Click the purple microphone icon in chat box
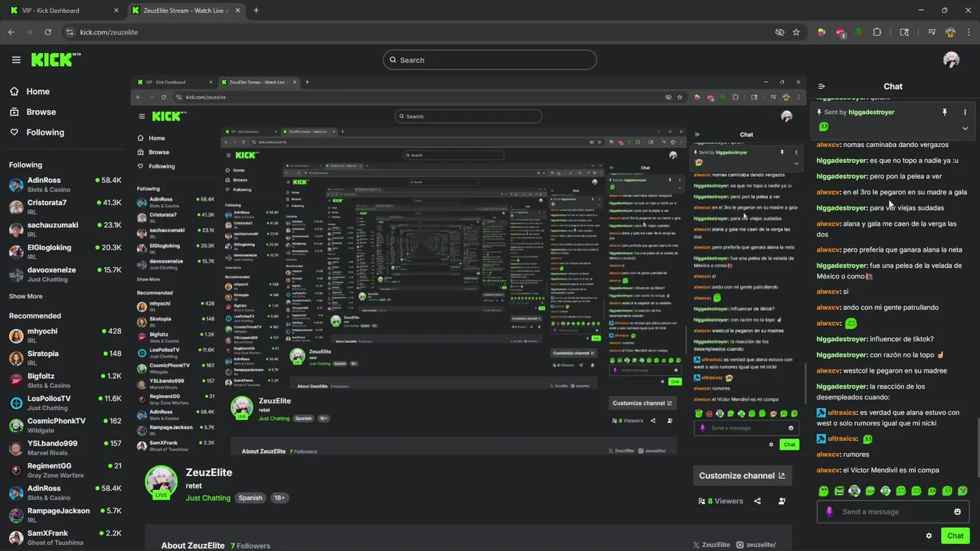The width and height of the screenshot is (980, 551). pyautogui.click(x=828, y=511)
